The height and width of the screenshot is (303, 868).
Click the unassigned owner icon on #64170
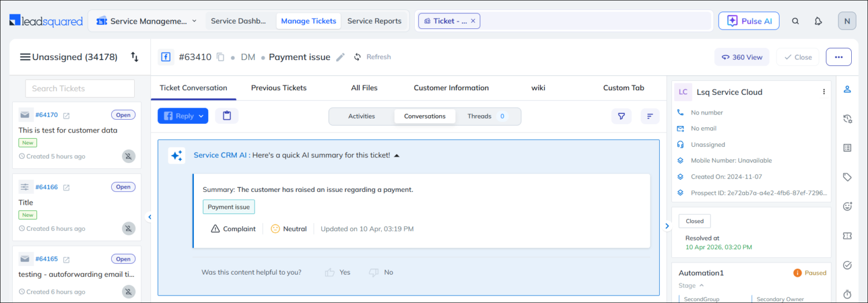click(x=128, y=156)
